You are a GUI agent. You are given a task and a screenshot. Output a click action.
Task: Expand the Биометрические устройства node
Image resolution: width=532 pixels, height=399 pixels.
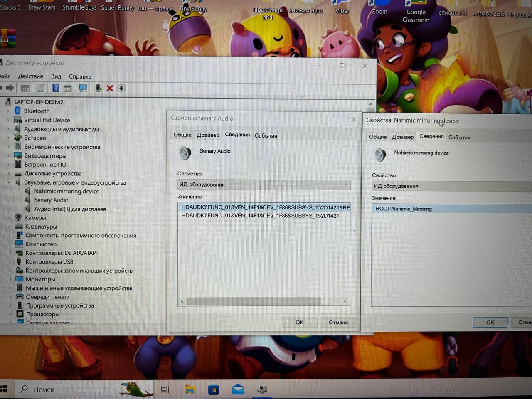(8, 147)
